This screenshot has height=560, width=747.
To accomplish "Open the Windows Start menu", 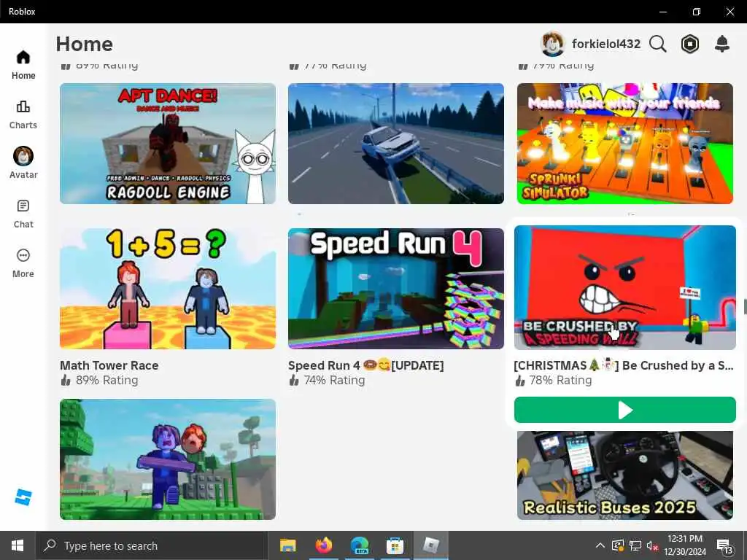I will tap(18, 545).
